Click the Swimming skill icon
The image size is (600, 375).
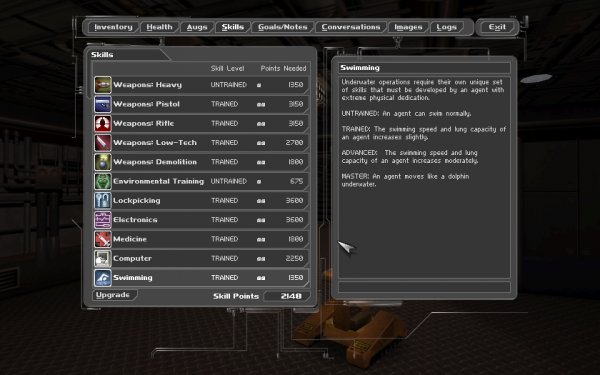103,278
